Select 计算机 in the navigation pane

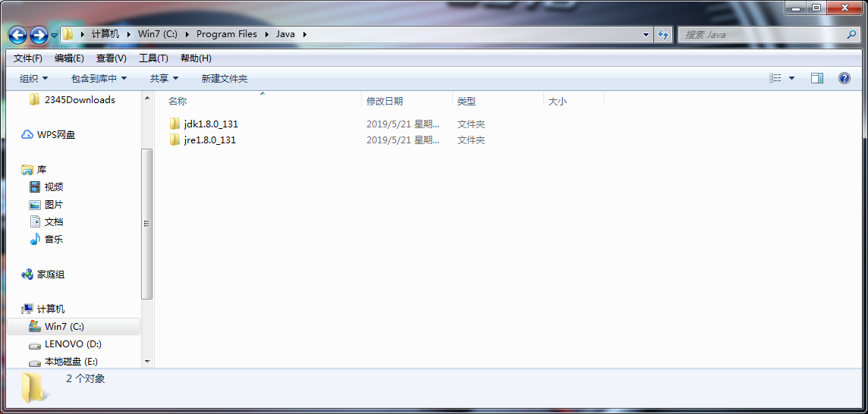[50, 309]
